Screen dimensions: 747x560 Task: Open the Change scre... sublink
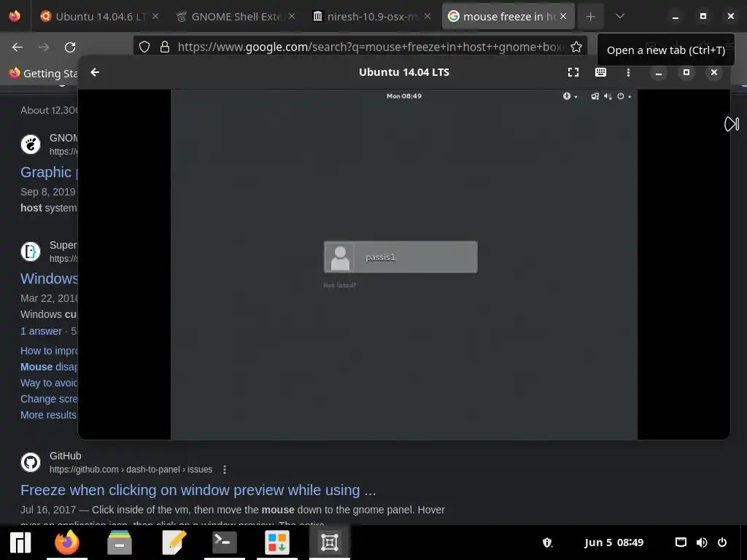(x=49, y=399)
